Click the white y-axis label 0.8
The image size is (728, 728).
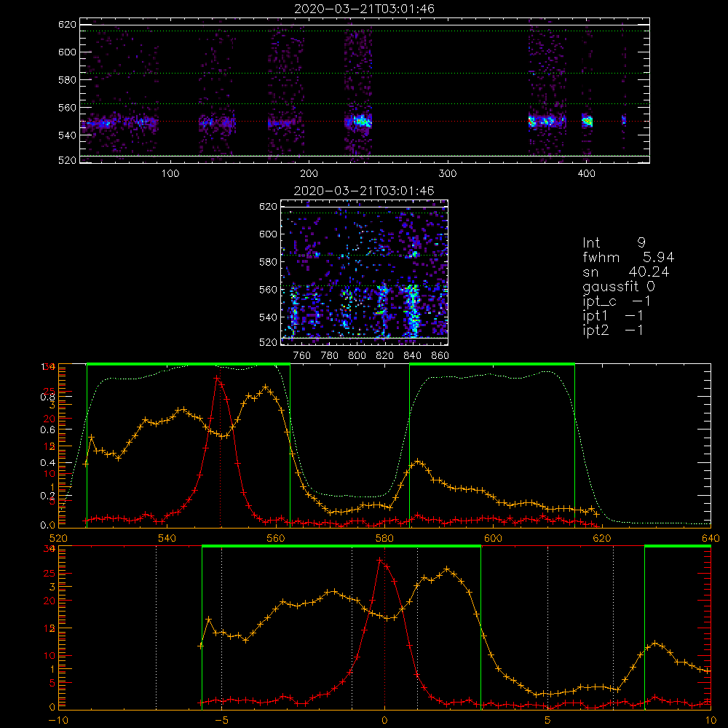pos(48,397)
